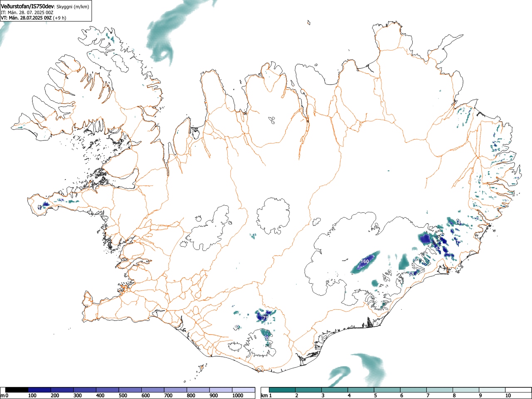Select the 800–900 m legend swatch

(x=198, y=390)
